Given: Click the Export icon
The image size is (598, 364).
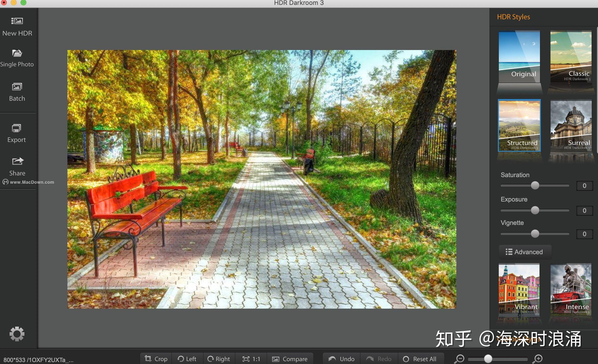Looking at the screenshot, I should pyautogui.click(x=16, y=133).
